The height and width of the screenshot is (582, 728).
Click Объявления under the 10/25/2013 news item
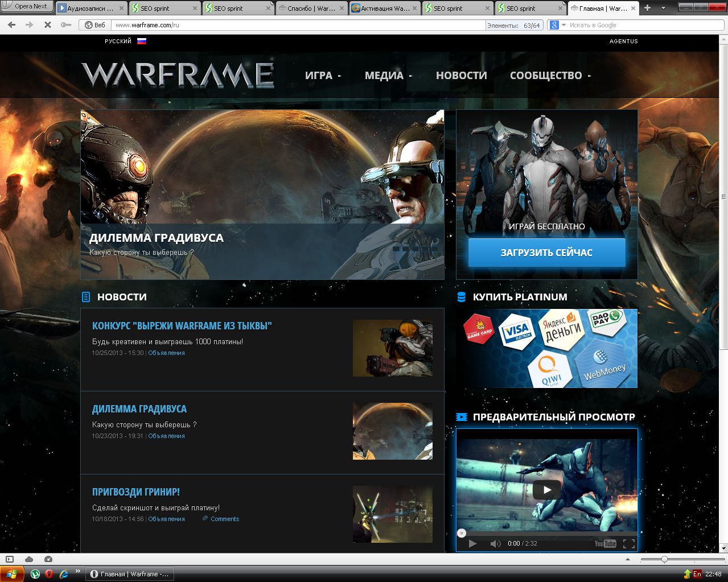click(166, 353)
